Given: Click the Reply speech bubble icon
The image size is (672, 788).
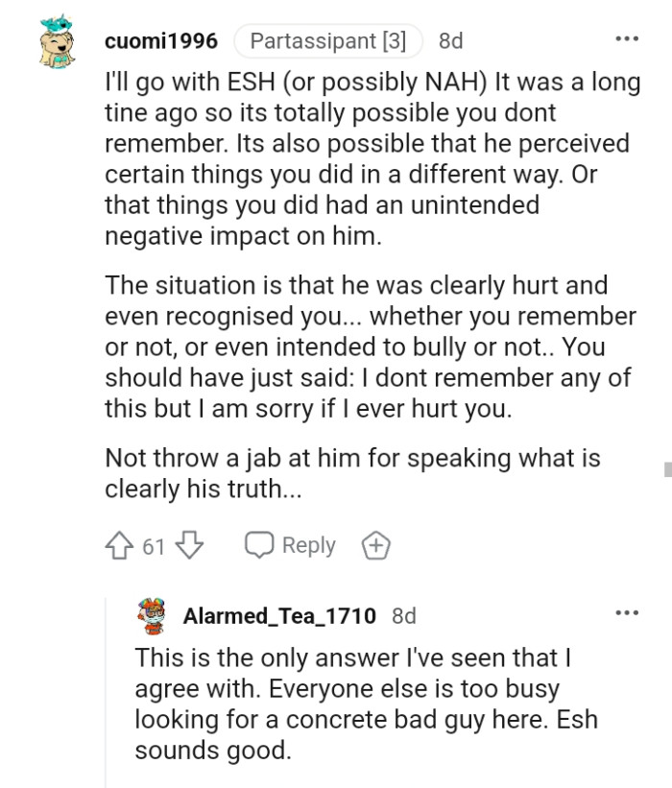Looking at the screenshot, I should (x=257, y=544).
